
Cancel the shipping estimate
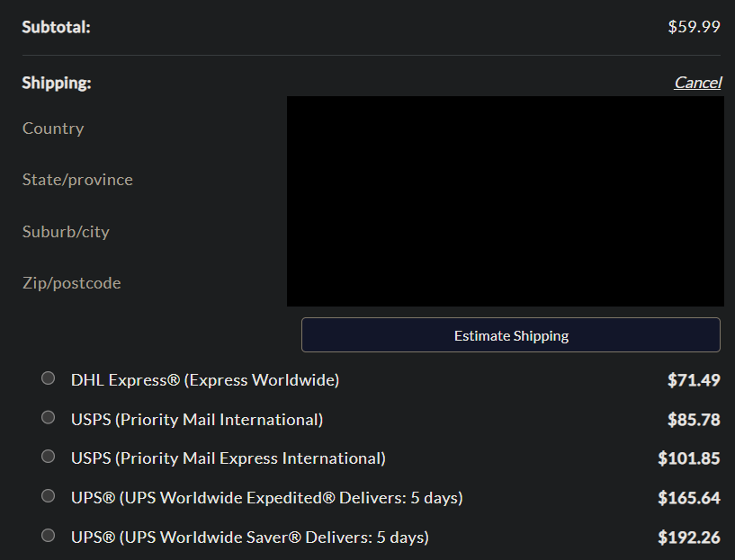coord(697,83)
